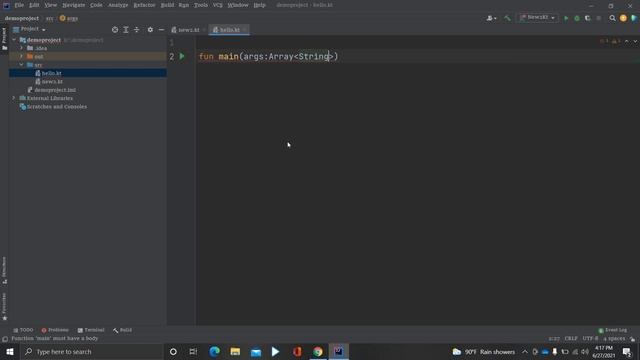The width and height of the screenshot is (640, 360).
Task: Open the Event Log
Action: pos(612,330)
